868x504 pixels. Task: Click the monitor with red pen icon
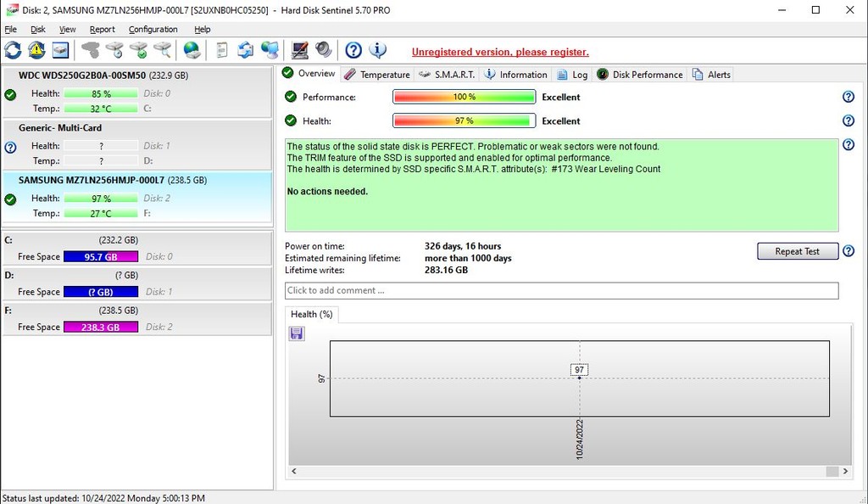pyautogui.click(x=299, y=50)
